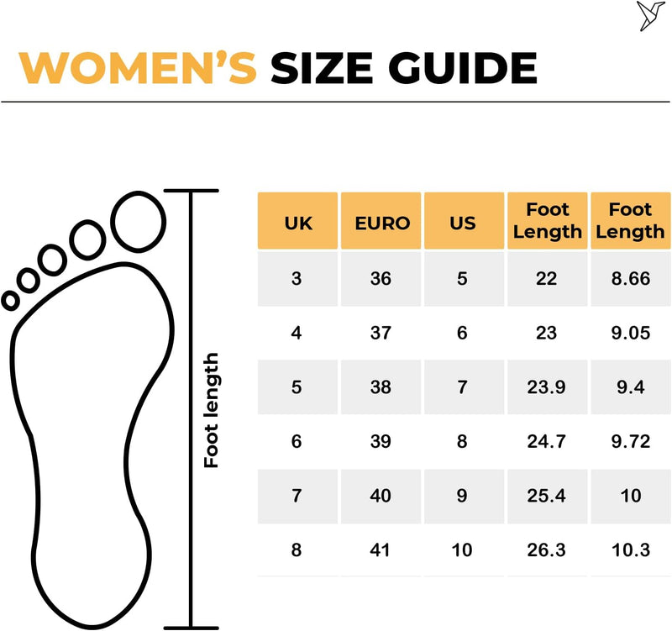This screenshot has height=631, width=672.
Task: Select the EURO column header
Action: coord(381,222)
